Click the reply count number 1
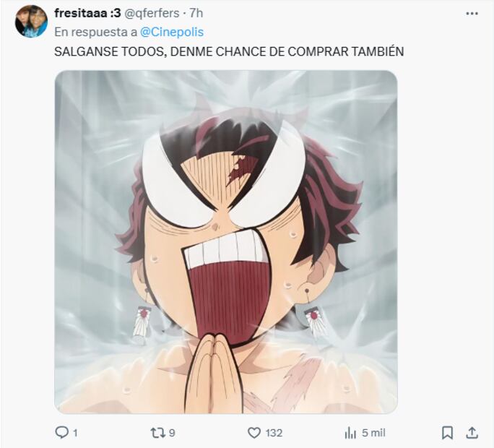This screenshot has width=494, height=448. [x=74, y=432]
